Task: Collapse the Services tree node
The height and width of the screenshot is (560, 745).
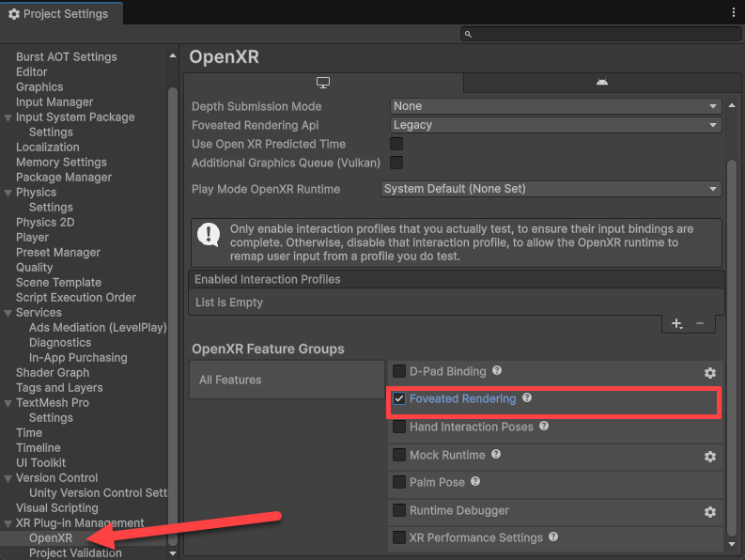Action: [8, 313]
